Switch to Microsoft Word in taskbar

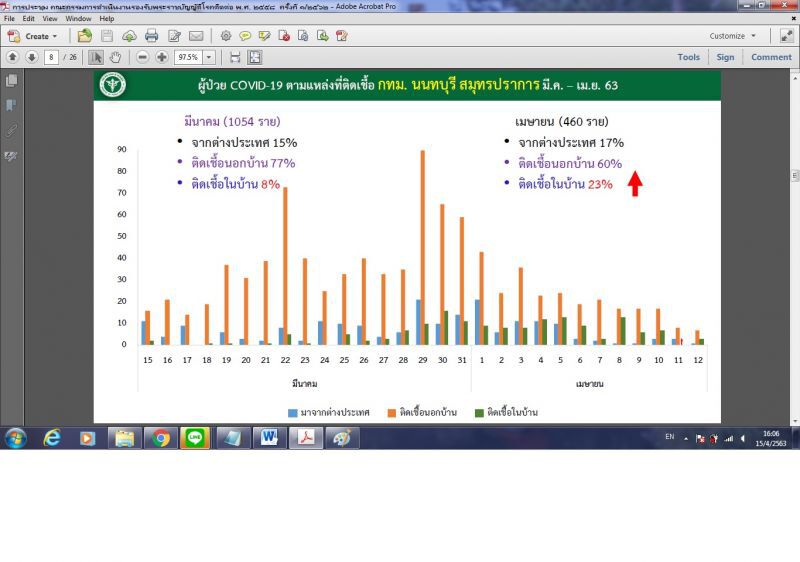(269, 438)
